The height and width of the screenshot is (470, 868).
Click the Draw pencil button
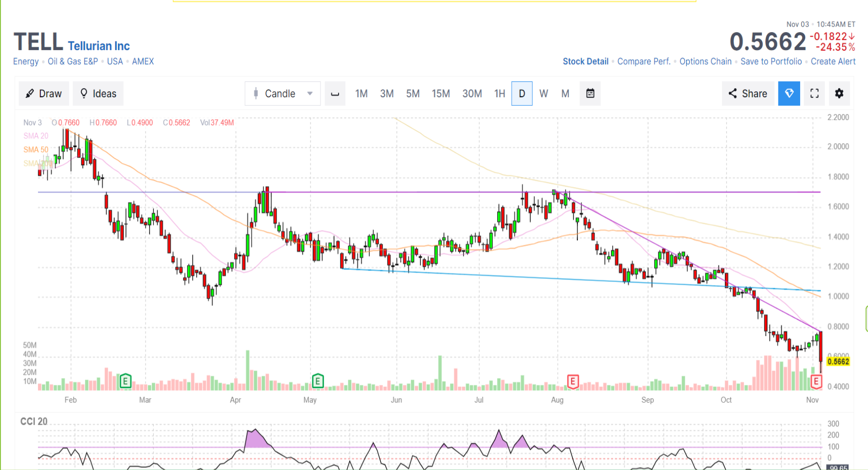44,94
